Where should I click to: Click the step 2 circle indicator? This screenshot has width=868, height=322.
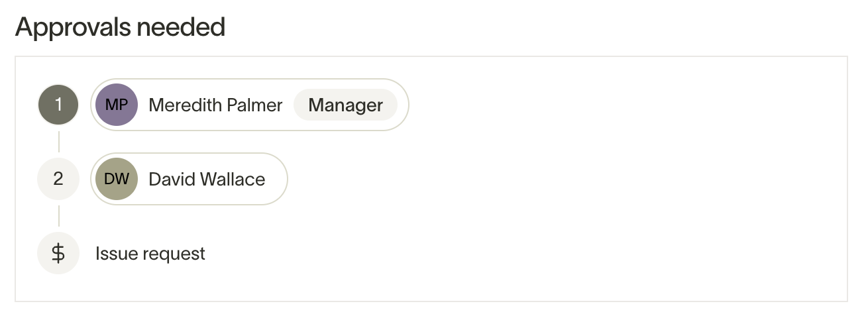58,179
